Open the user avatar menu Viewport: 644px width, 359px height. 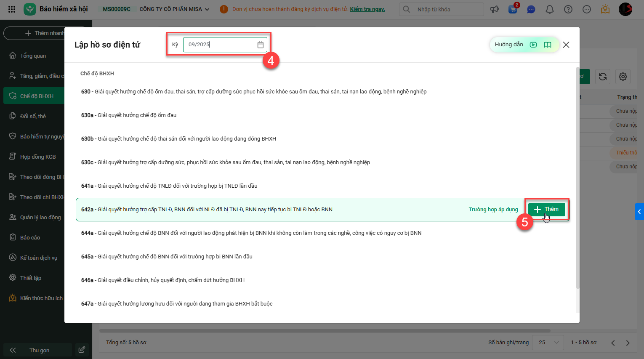click(x=625, y=9)
